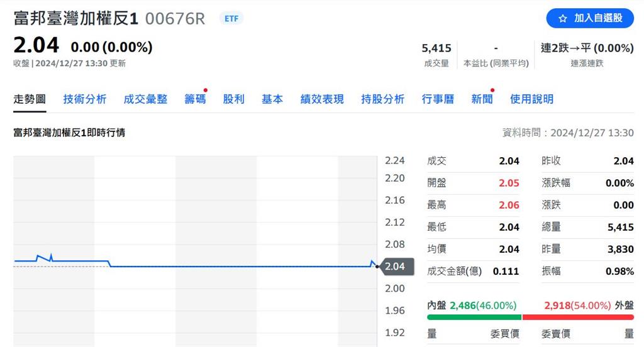Click the 振幅 value 0.98%
Screen dimensions: 644x347
click(x=619, y=271)
